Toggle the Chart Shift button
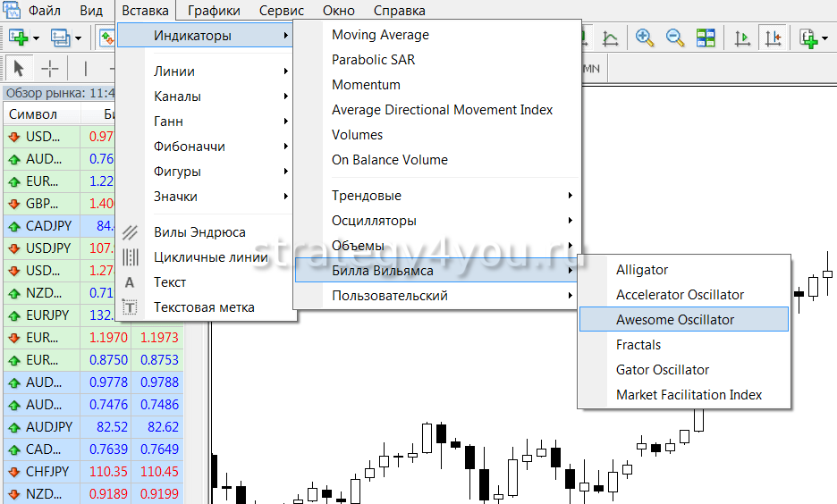Screen dimensions: 837x504 [773, 38]
